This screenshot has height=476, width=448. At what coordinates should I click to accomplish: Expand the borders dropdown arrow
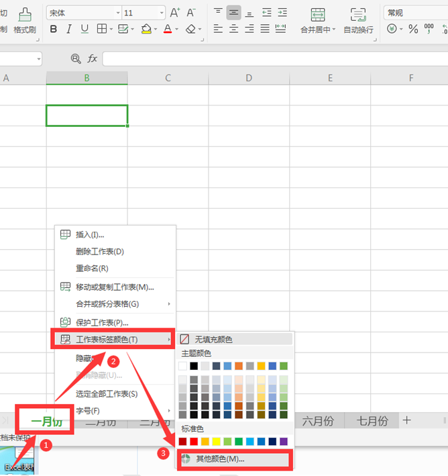111,29
